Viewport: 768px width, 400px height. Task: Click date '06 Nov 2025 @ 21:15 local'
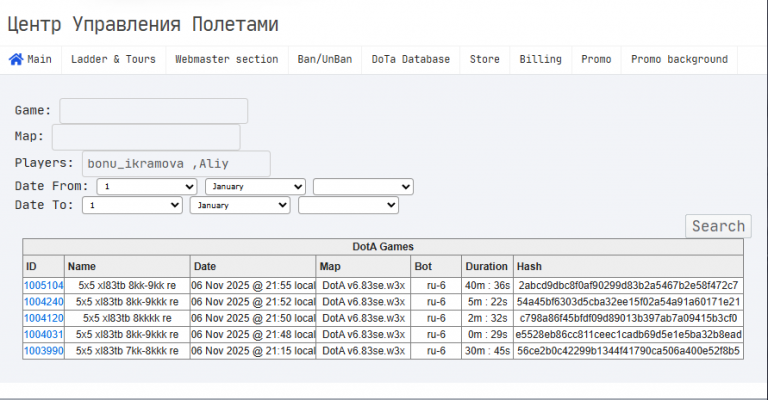[x=253, y=351]
